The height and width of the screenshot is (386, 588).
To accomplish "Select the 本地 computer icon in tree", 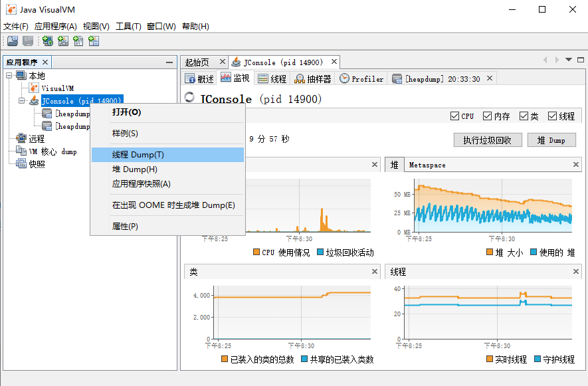I will coord(21,76).
